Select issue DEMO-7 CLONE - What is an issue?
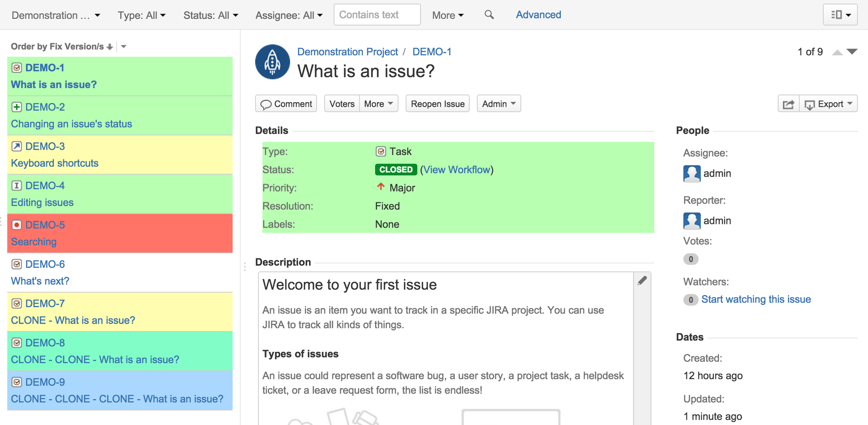 tap(120, 312)
